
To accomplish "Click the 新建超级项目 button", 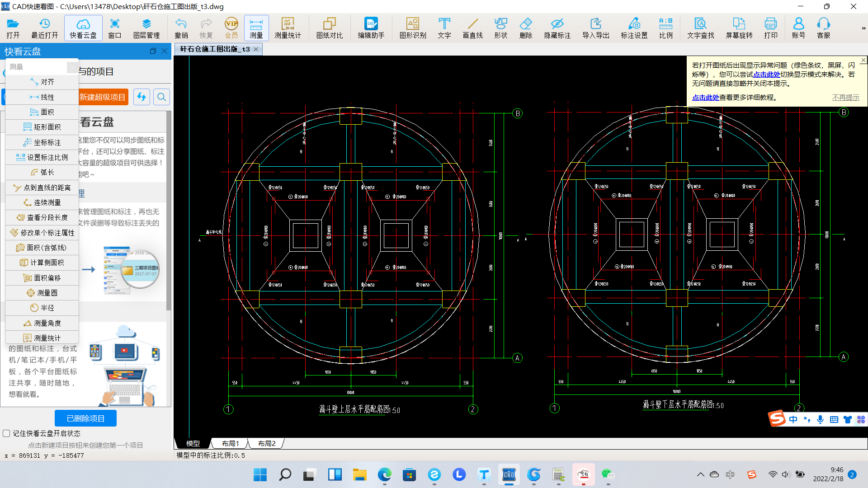I will pyautogui.click(x=103, y=97).
